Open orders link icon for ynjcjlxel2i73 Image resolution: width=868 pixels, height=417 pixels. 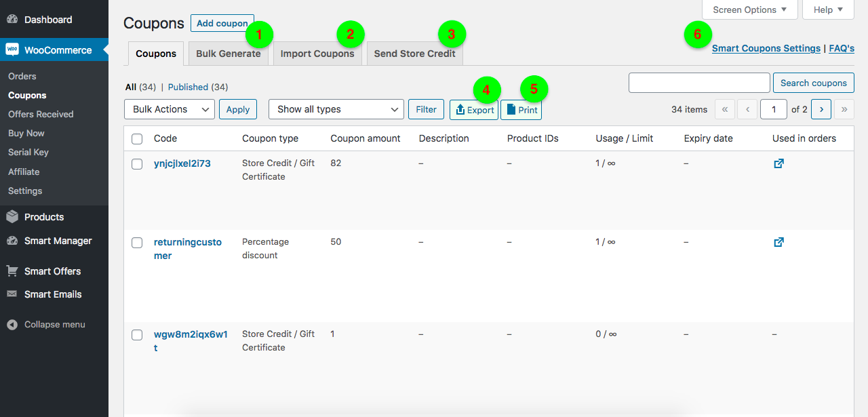778,163
